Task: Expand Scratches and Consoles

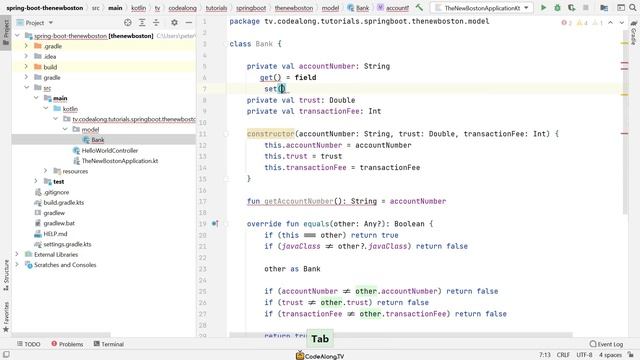Action: [x=17, y=264]
